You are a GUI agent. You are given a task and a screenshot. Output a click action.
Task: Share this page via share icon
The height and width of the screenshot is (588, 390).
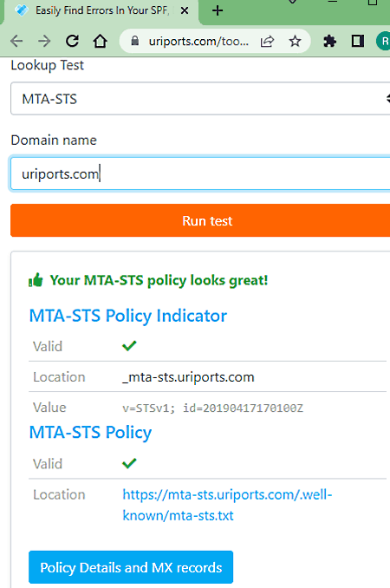coord(267,41)
